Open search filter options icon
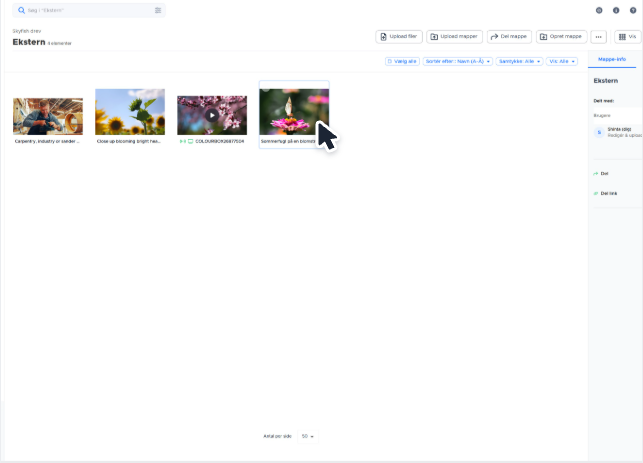The image size is (643, 463). pos(158,10)
